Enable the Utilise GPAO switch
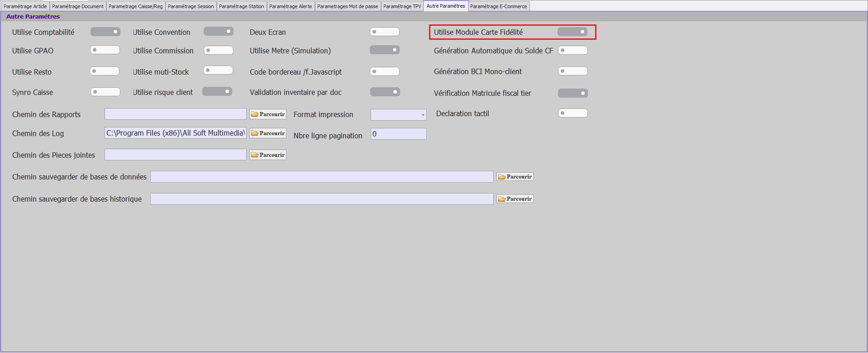 (x=105, y=50)
